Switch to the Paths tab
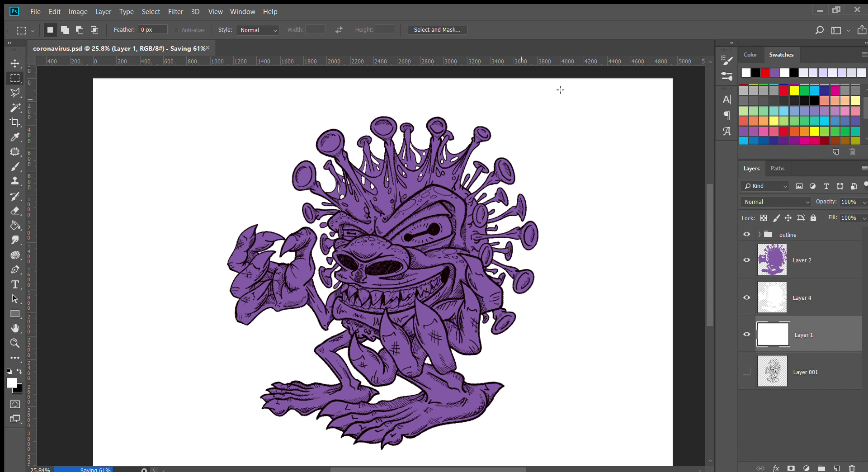This screenshot has width=868, height=472. pyautogui.click(x=777, y=168)
